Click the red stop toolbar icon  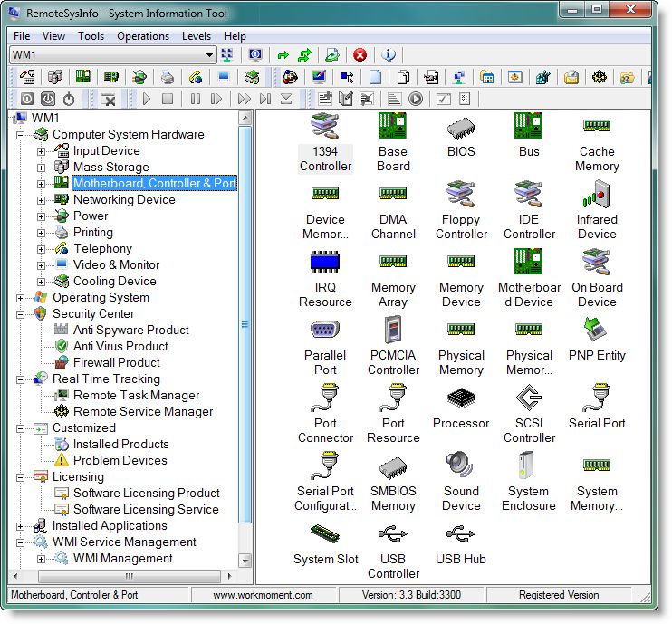[360, 55]
